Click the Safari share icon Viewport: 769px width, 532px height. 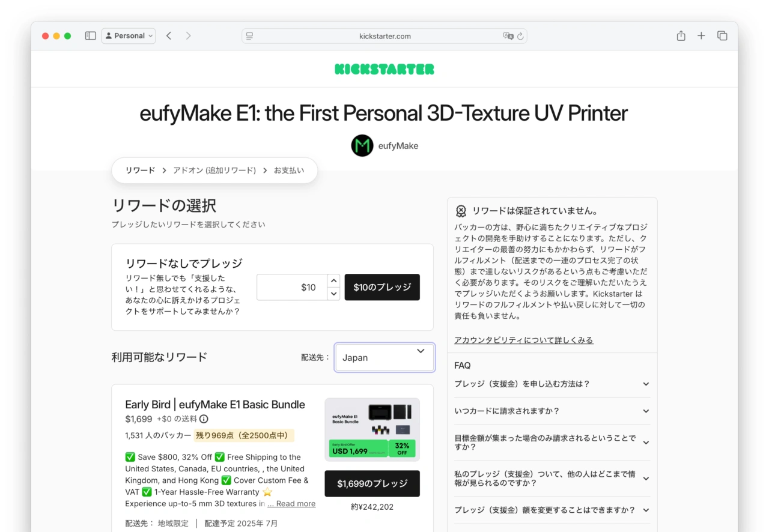pos(681,36)
